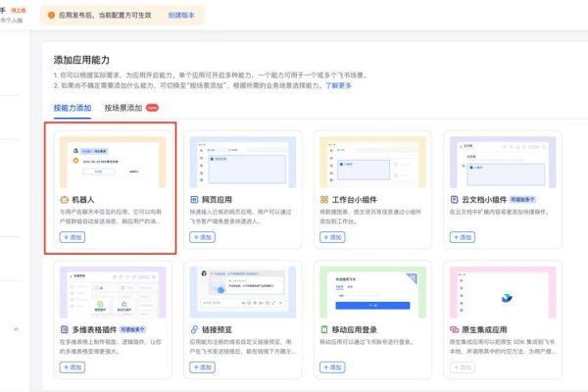
Task: Click the 可添加多个 badge on 多维表格插件
Action: pyautogui.click(x=132, y=329)
